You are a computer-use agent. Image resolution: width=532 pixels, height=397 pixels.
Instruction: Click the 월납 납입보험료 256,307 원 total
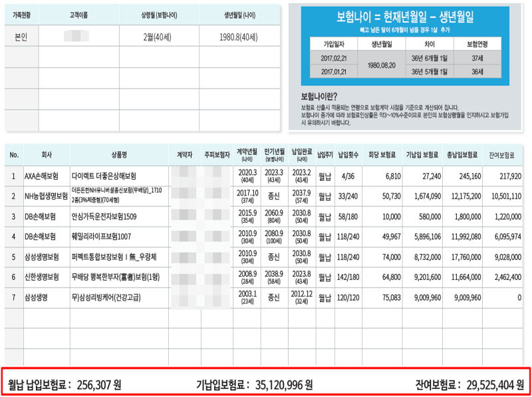point(65,385)
